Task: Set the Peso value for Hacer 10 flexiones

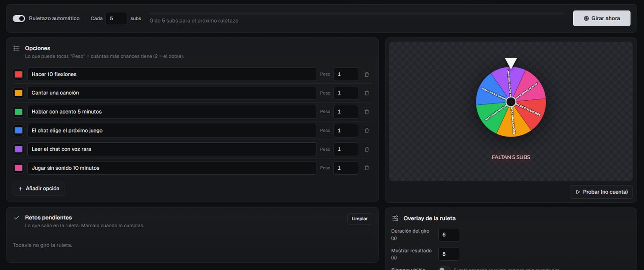Action: (346, 74)
